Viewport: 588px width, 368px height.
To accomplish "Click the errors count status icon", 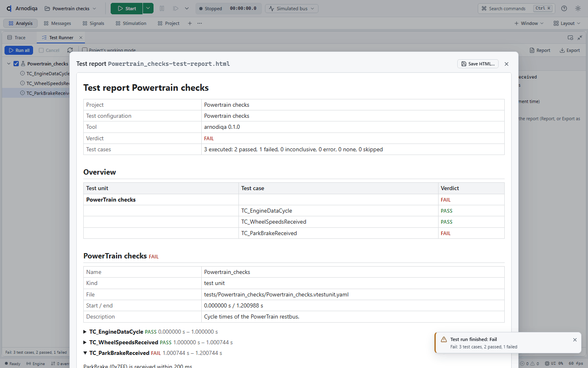I will point(522,364).
